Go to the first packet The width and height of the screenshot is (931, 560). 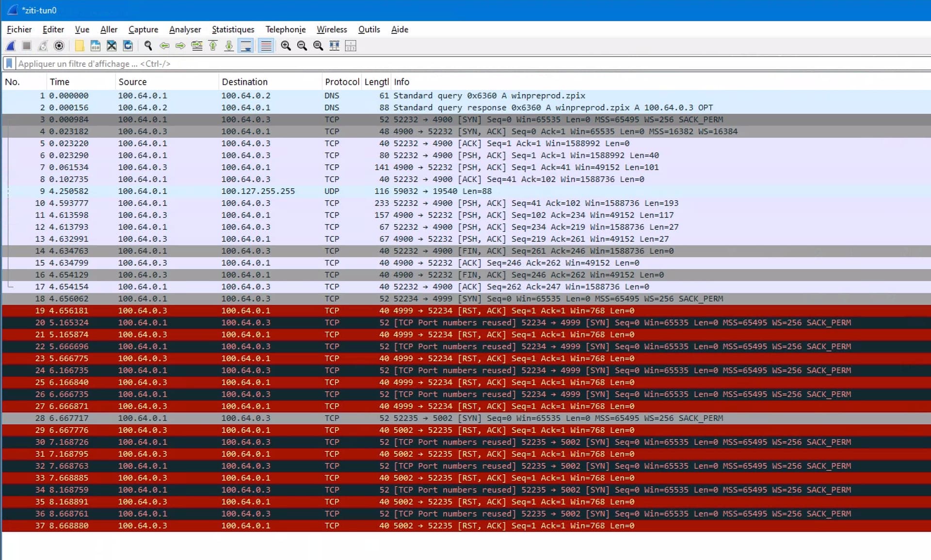pyautogui.click(x=213, y=46)
